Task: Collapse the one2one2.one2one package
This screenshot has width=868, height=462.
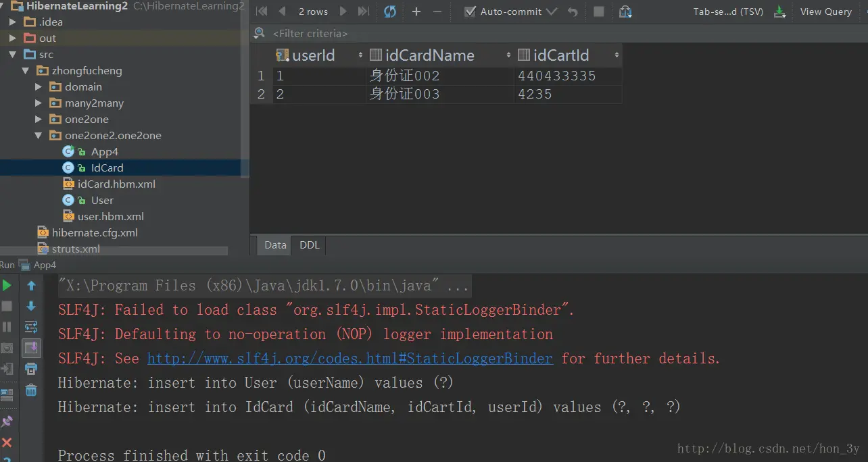Action: (x=39, y=136)
